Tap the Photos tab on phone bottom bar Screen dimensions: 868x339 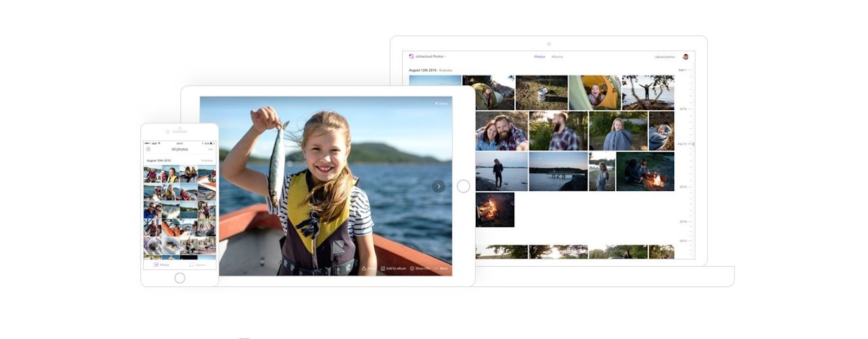click(x=162, y=265)
